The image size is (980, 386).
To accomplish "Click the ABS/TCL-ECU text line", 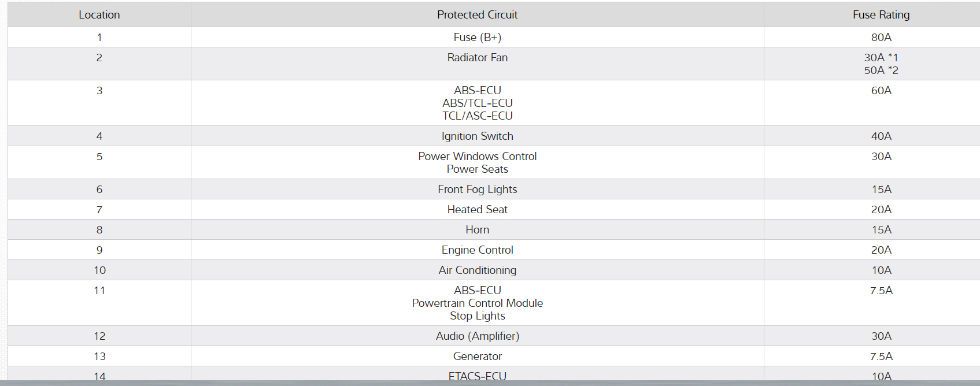I will [x=477, y=103].
